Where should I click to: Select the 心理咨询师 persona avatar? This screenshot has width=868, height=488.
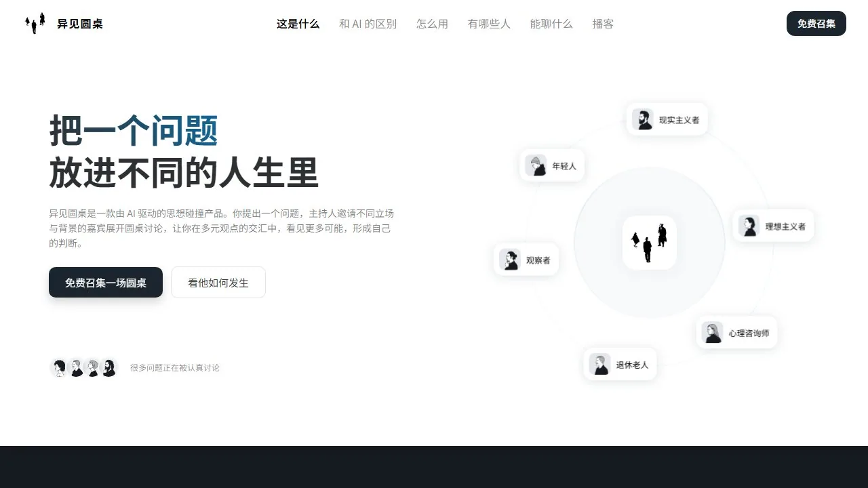712,333
